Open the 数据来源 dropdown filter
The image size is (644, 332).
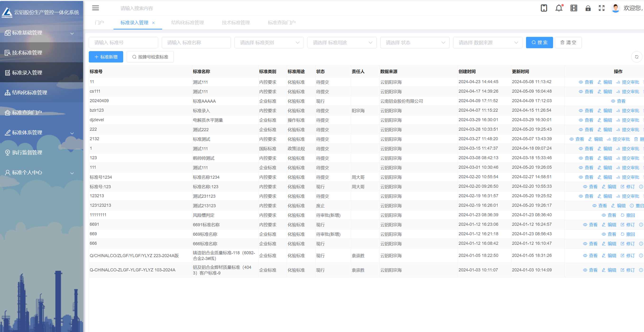[x=488, y=43]
